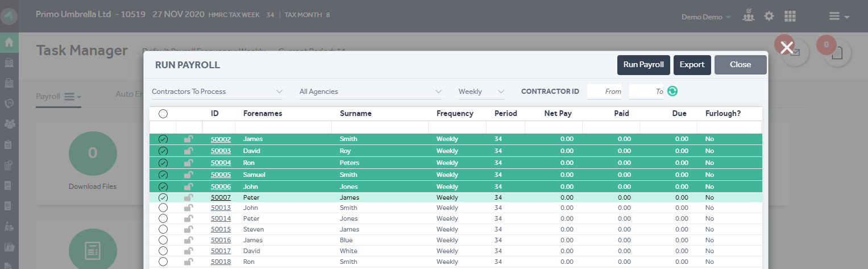Uncheck the row for James Smith 50002

pos(163,139)
